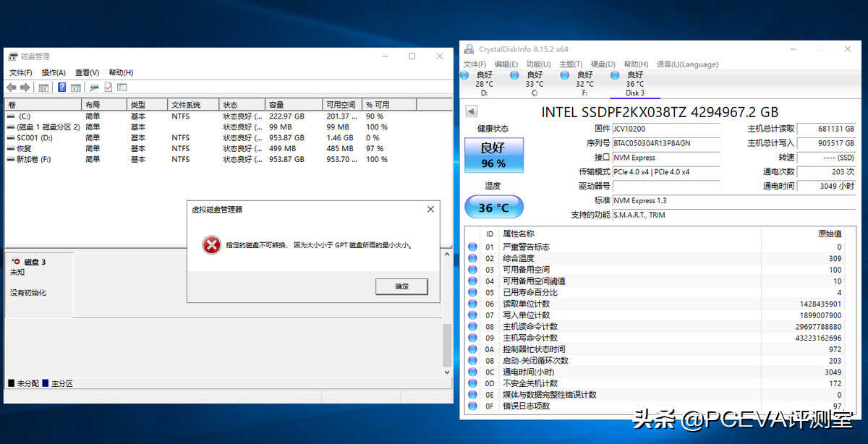
Task: Open 文件(F) menu in Disk Management
Action: (21, 72)
